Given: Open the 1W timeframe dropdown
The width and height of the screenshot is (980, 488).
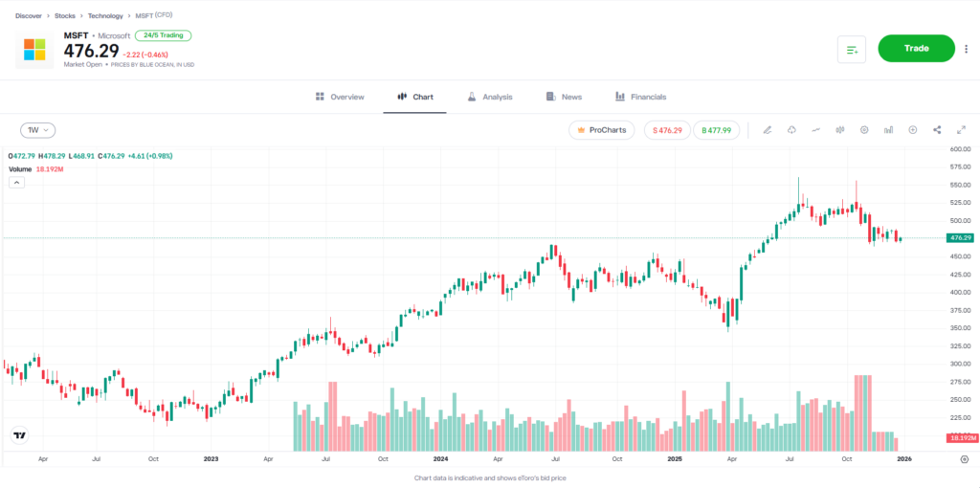Looking at the screenshot, I should click(38, 130).
